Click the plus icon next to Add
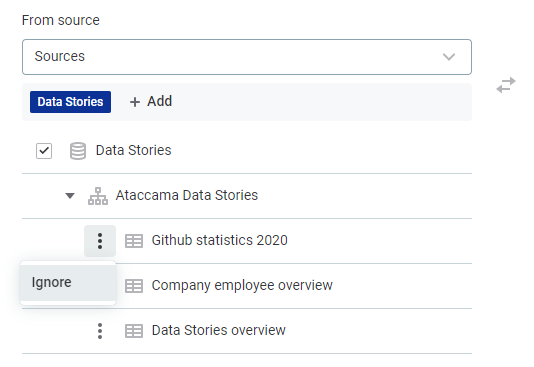 coord(135,102)
